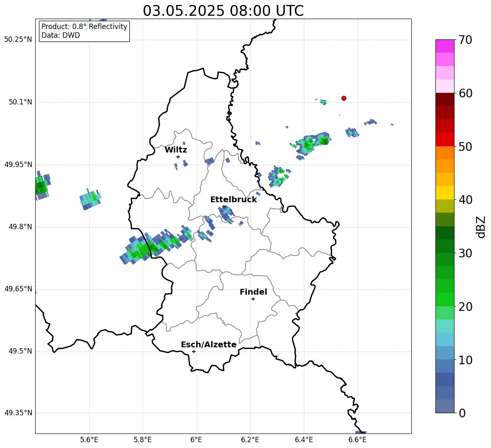This screenshot has height=448, width=491.
Task: Click the 6.2°E longitude label
Action: (250, 440)
